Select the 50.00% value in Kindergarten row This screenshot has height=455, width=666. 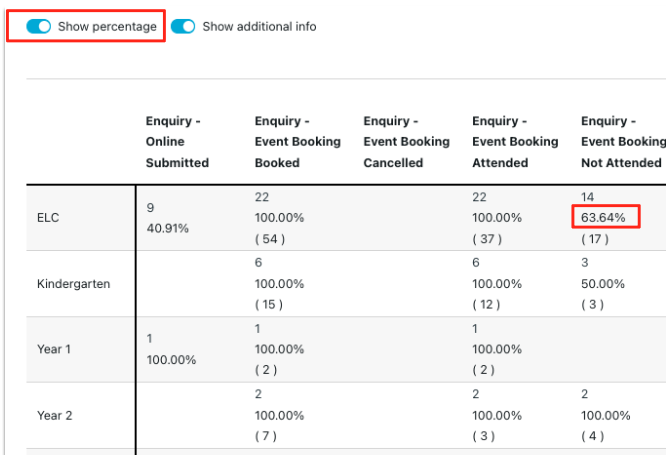(x=606, y=284)
